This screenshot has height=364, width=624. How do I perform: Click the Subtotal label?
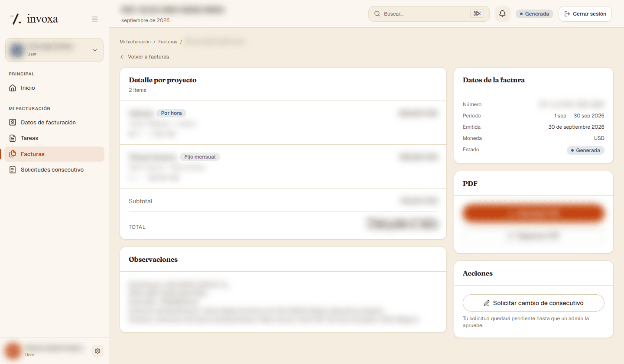pyautogui.click(x=140, y=201)
